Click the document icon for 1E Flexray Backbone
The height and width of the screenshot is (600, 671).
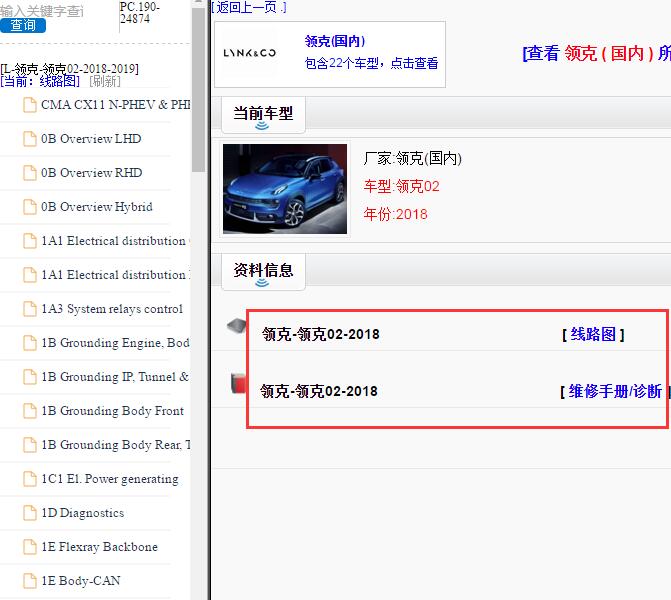coord(30,547)
